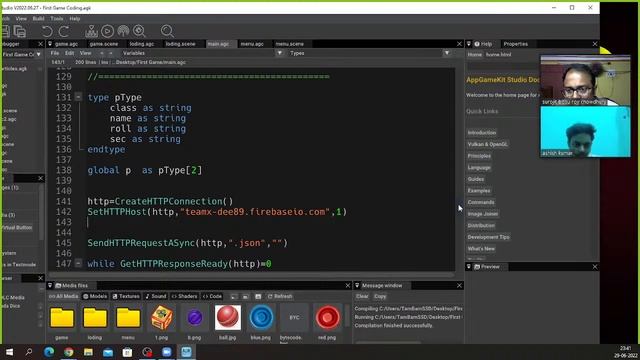Switch to the game.agc tab

point(66,44)
